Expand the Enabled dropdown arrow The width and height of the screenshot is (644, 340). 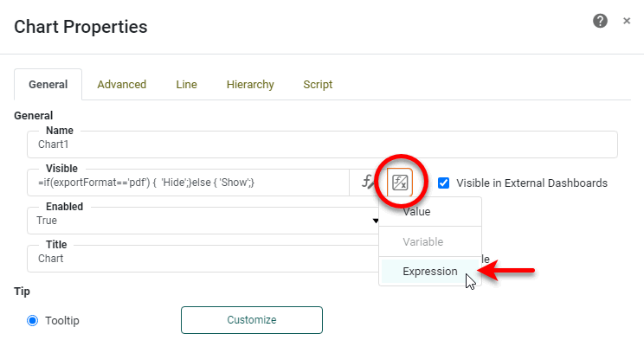(376, 221)
